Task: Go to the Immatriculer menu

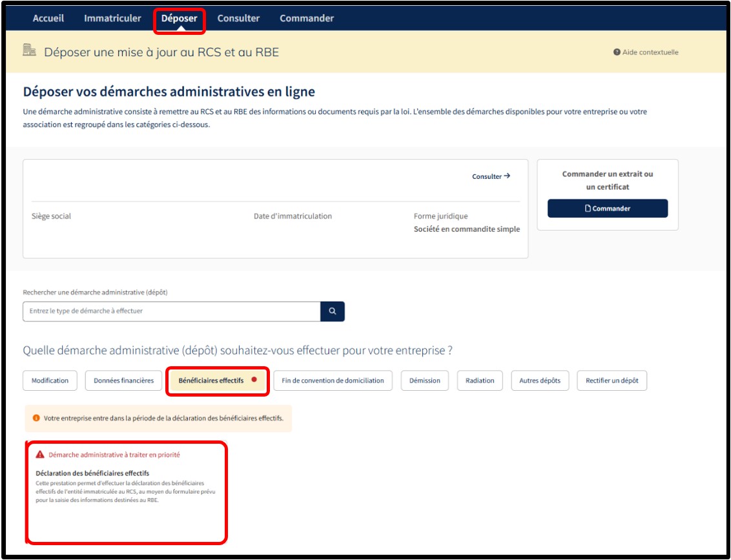Action: coord(112,18)
